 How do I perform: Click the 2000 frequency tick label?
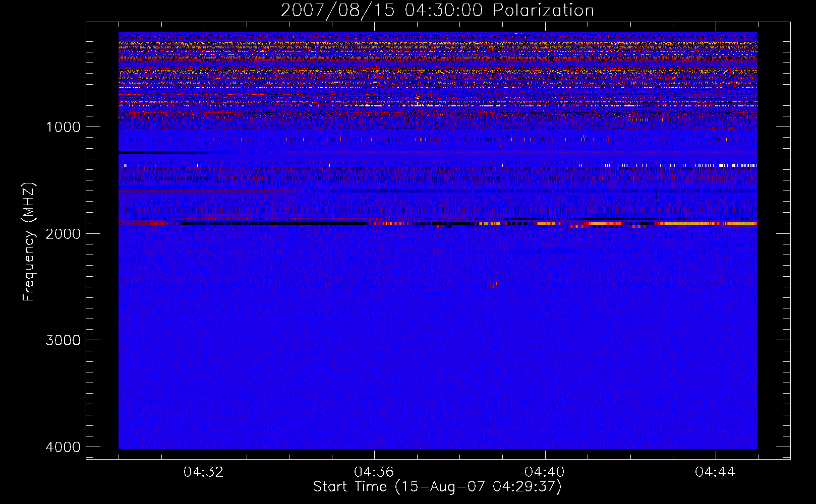point(63,233)
